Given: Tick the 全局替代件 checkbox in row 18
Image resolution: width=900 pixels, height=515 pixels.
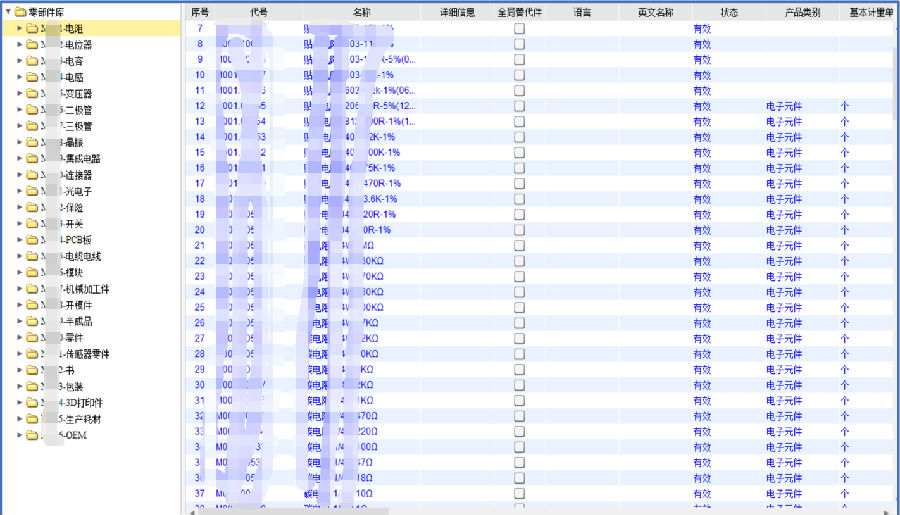Looking at the screenshot, I should pos(519,199).
